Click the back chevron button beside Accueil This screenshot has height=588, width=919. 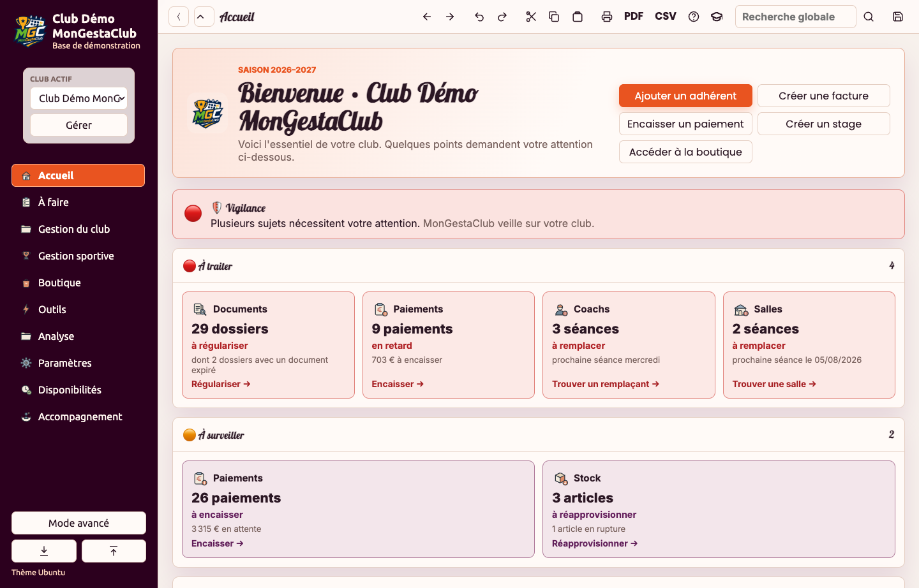tap(179, 17)
